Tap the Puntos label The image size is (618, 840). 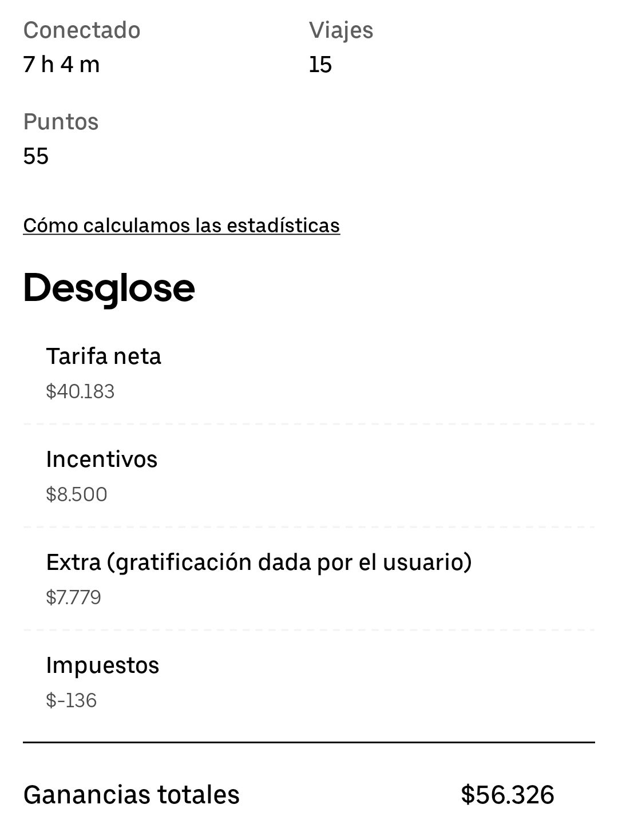[x=61, y=122]
